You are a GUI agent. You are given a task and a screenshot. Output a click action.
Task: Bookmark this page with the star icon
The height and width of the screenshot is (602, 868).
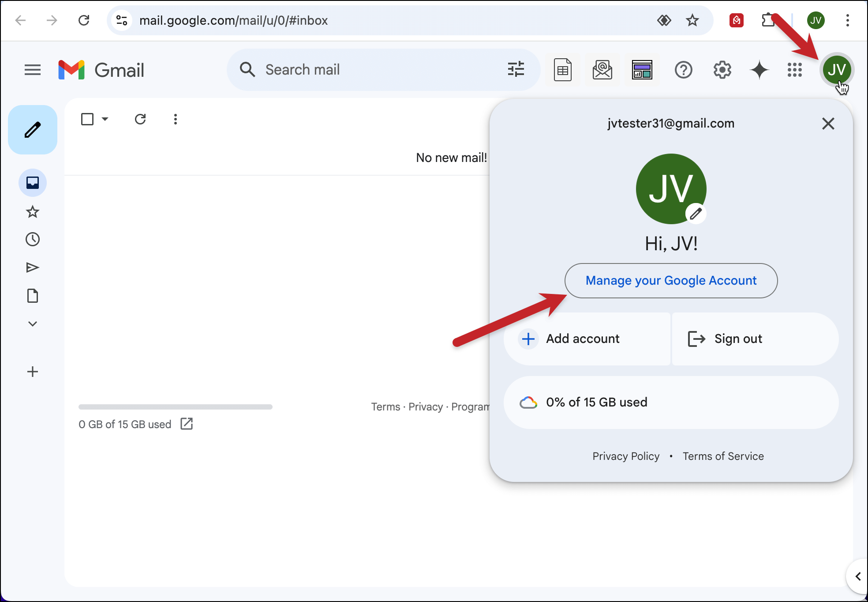[692, 20]
